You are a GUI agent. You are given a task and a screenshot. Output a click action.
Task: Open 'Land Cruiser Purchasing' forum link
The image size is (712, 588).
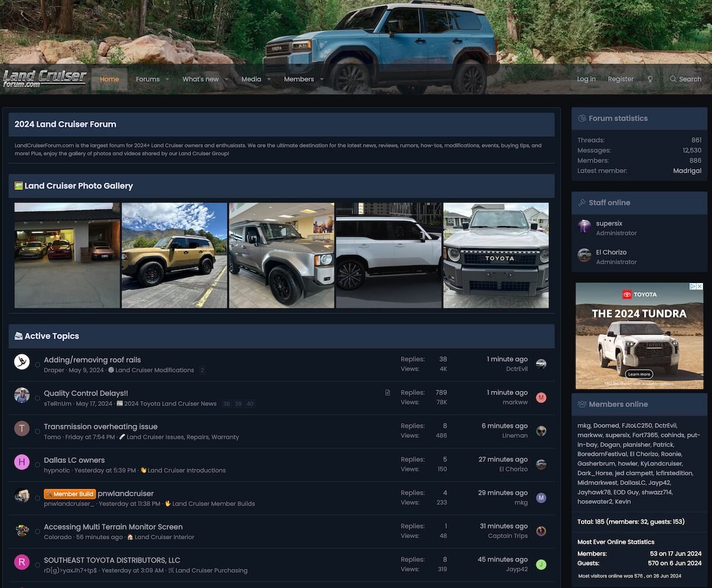212,570
